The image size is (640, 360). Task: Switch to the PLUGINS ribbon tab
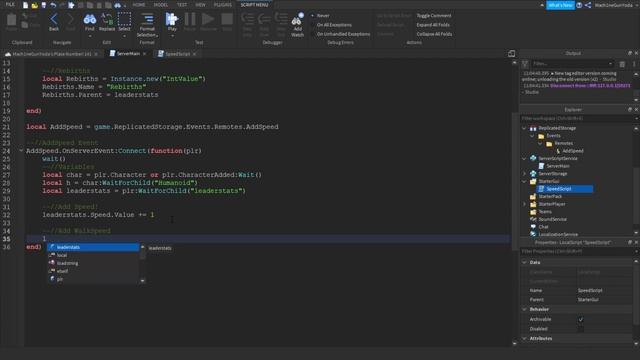[x=222, y=5]
